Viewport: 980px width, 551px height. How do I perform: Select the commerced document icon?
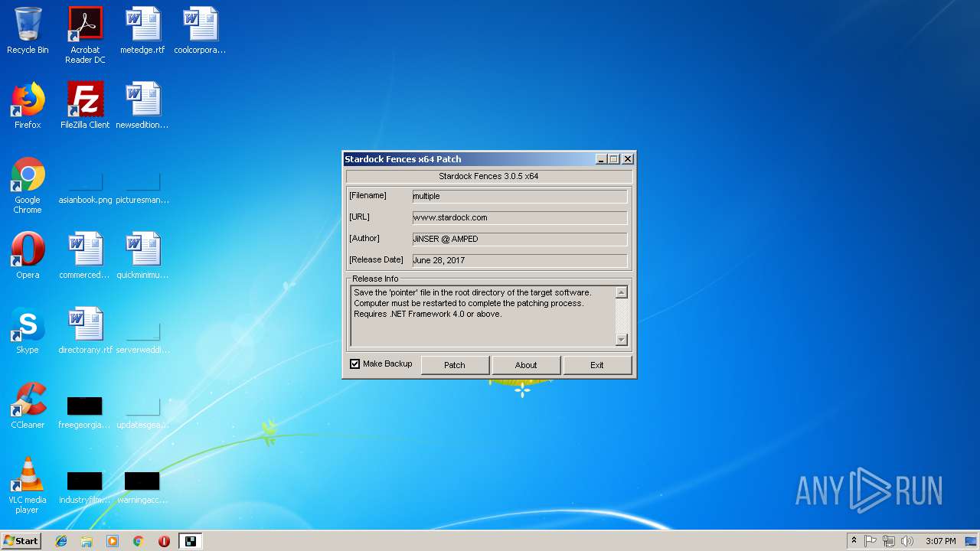pyautogui.click(x=85, y=256)
